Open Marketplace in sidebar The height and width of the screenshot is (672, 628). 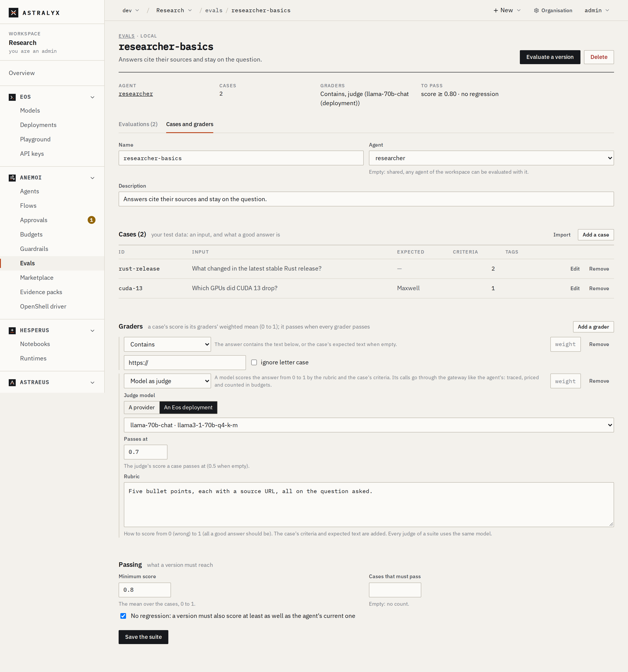click(36, 278)
